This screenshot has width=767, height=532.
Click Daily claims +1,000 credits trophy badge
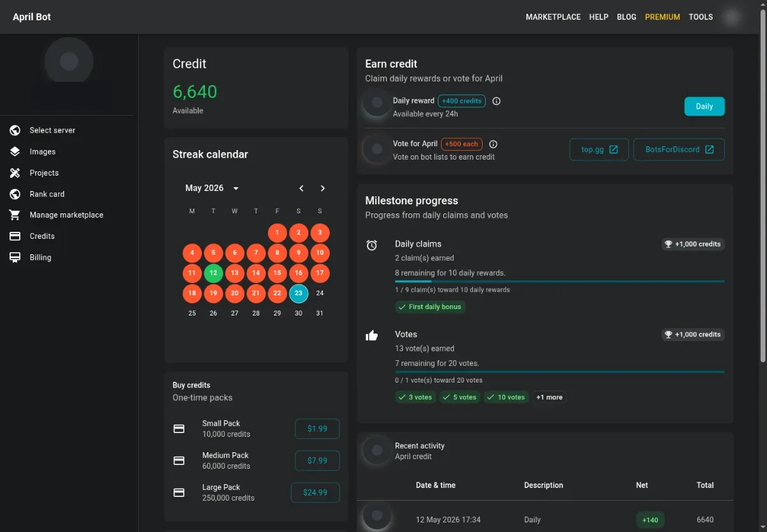tap(693, 244)
